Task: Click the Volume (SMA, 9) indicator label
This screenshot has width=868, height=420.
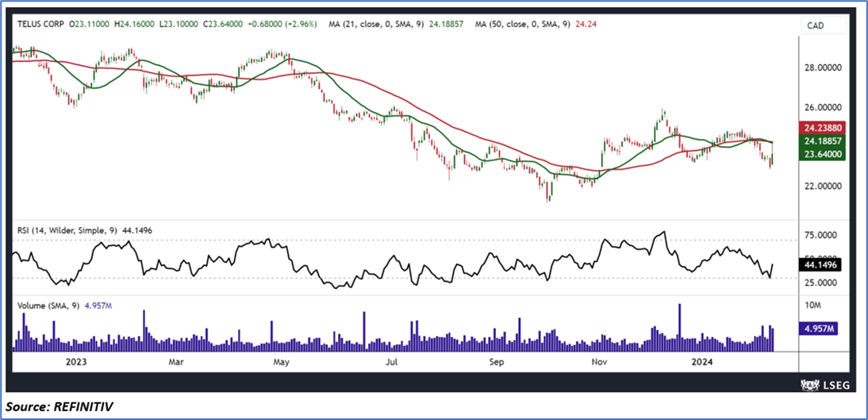Action: (49, 306)
